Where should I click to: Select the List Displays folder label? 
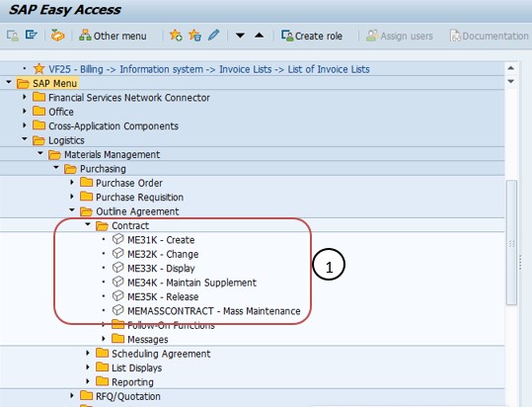[137, 367]
